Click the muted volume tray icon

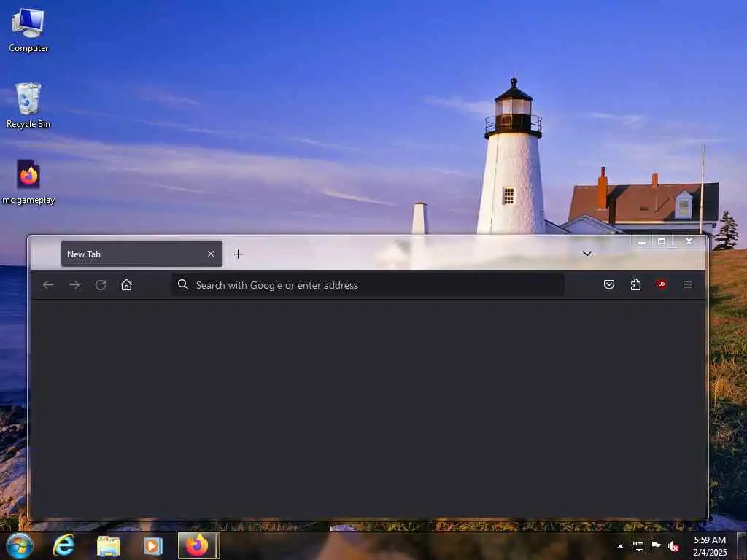click(x=673, y=546)
